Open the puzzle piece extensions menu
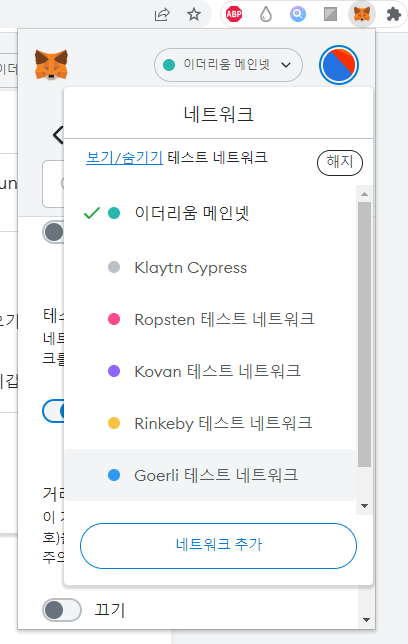The image size is (408, 644). point(394,14)
